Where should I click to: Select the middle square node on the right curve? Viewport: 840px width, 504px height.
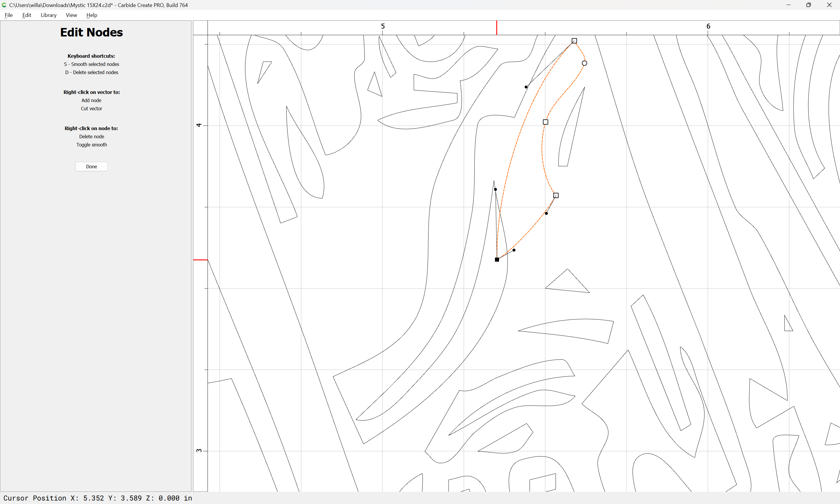point(545,122)
